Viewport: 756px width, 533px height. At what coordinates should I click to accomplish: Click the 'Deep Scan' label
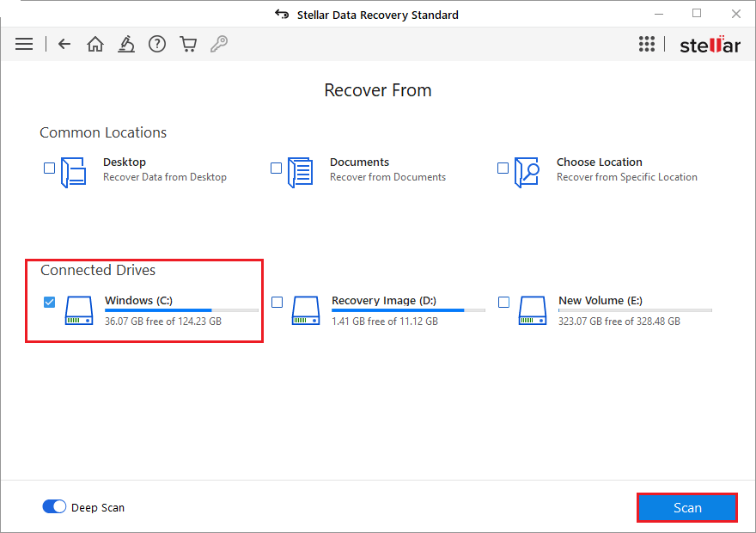click(98, 507)
